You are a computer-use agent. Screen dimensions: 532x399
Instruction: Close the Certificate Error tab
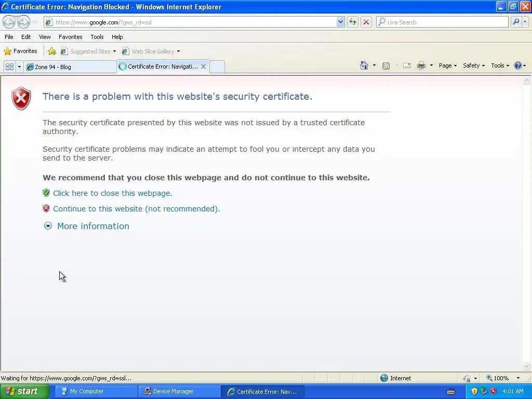[x=203, y=66]
